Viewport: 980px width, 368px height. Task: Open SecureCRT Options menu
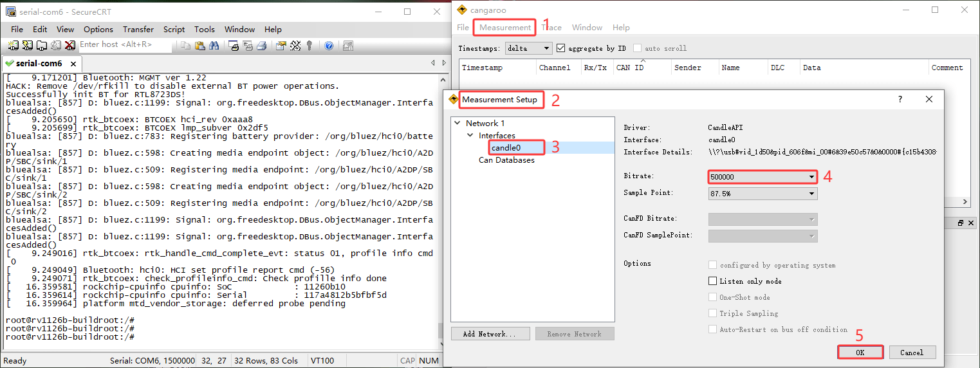click(98, 30)
